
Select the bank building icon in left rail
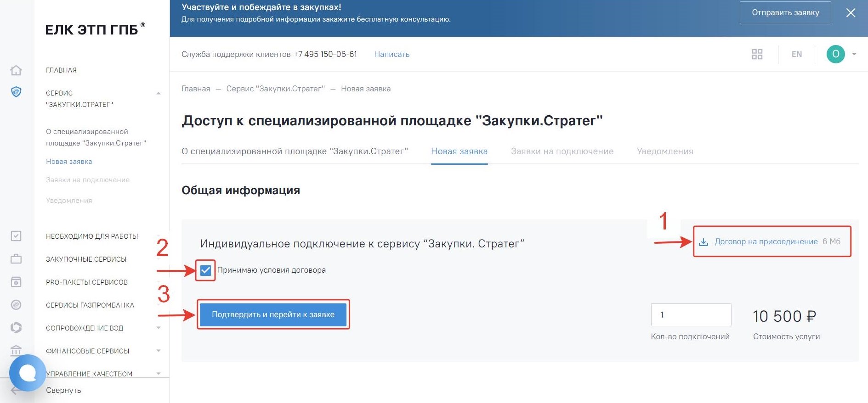click(16, 350)
